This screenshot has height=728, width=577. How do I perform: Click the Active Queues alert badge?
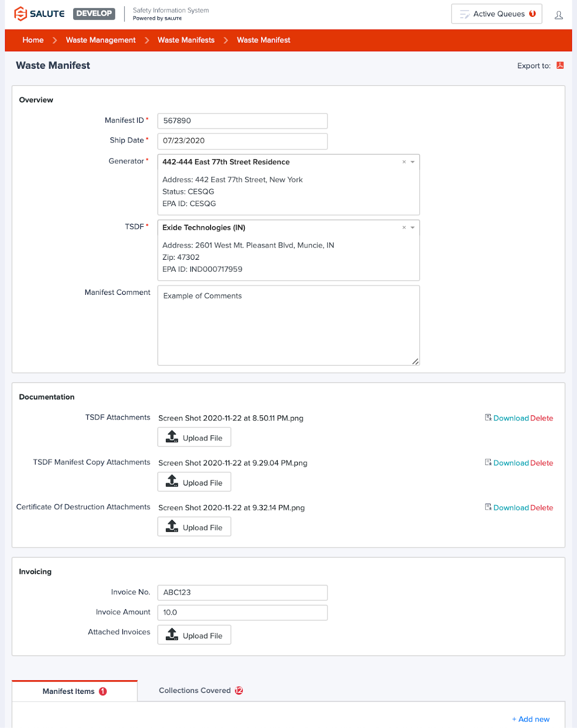532,14
